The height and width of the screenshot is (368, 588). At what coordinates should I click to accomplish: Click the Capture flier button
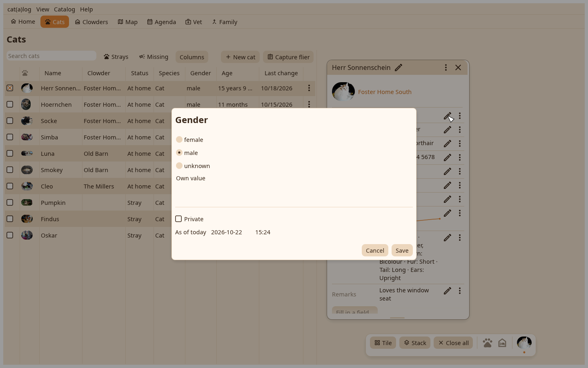(288, 57)
